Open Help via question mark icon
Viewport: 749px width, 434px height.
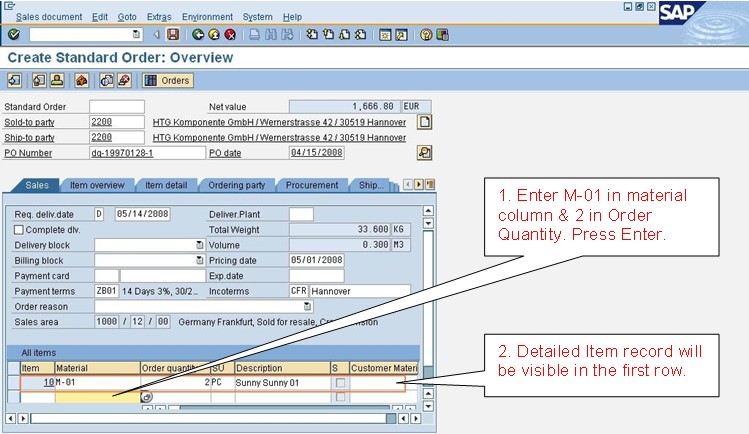(x=426, y=34)
